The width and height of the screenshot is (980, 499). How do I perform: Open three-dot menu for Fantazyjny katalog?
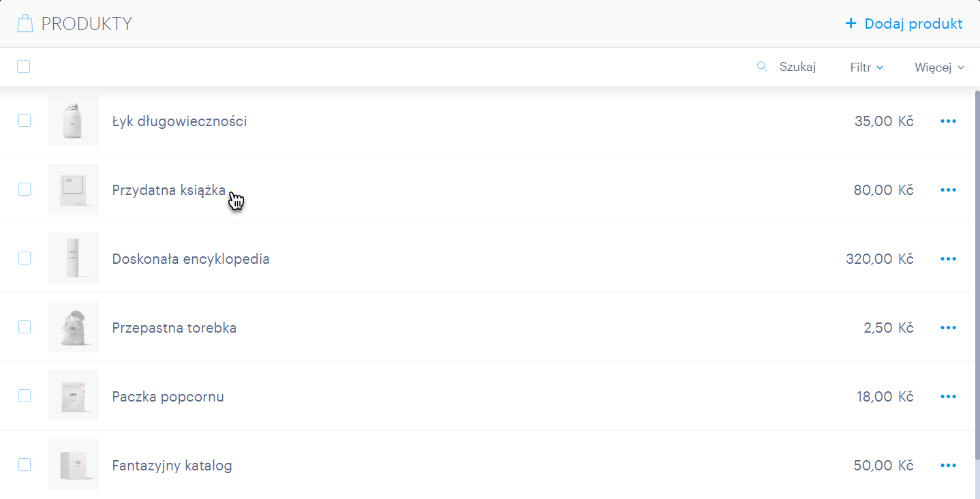pos(948,466)
